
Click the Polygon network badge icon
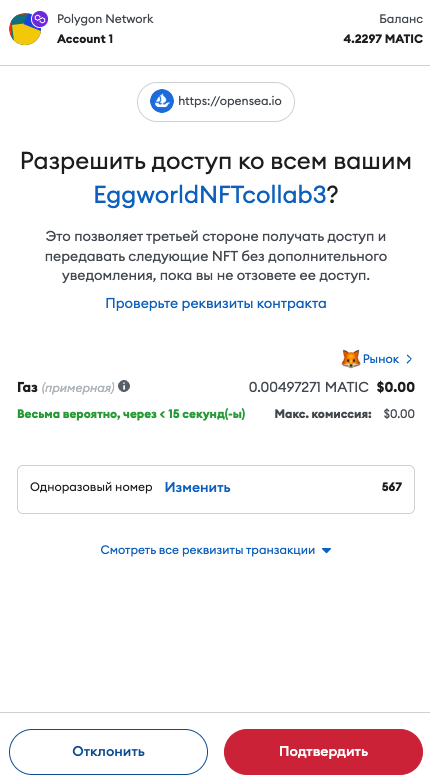point(39,19)
